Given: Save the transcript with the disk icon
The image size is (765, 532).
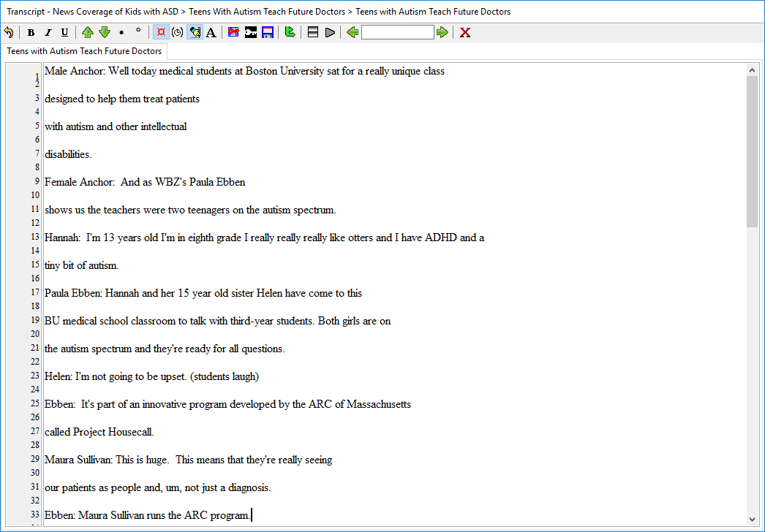Looking at the screenshot, I should 268,31.
